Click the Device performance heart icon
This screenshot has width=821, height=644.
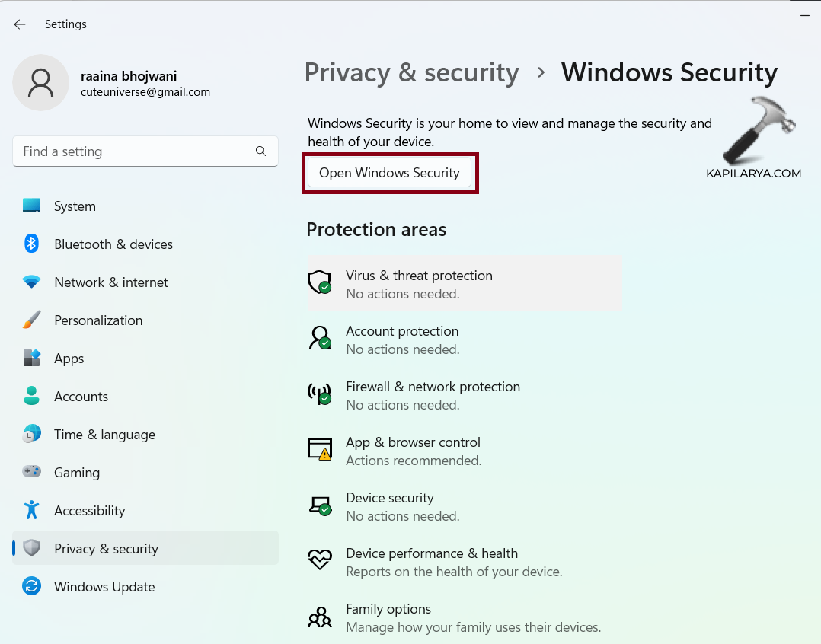[x=319, y=561]
